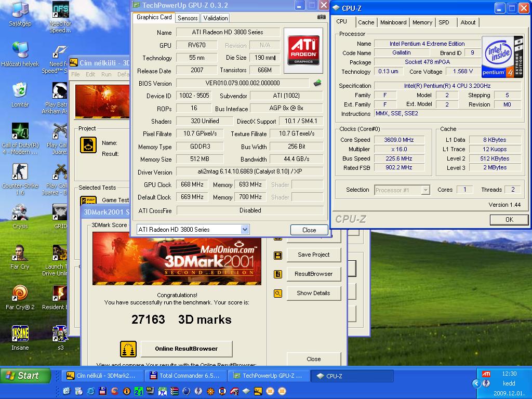Launch the Insane desktop shortcut
532x399 pixels.
[x=20, y=334]
